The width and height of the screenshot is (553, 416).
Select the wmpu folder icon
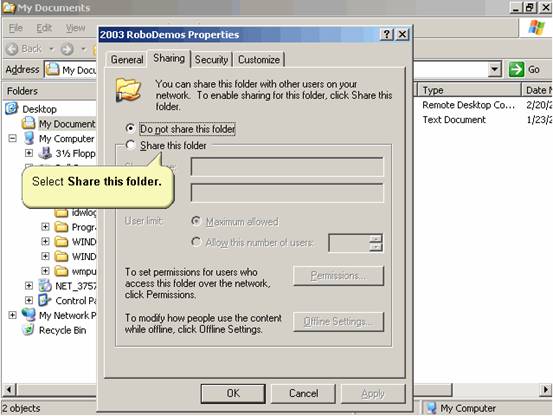pos(61,271)
